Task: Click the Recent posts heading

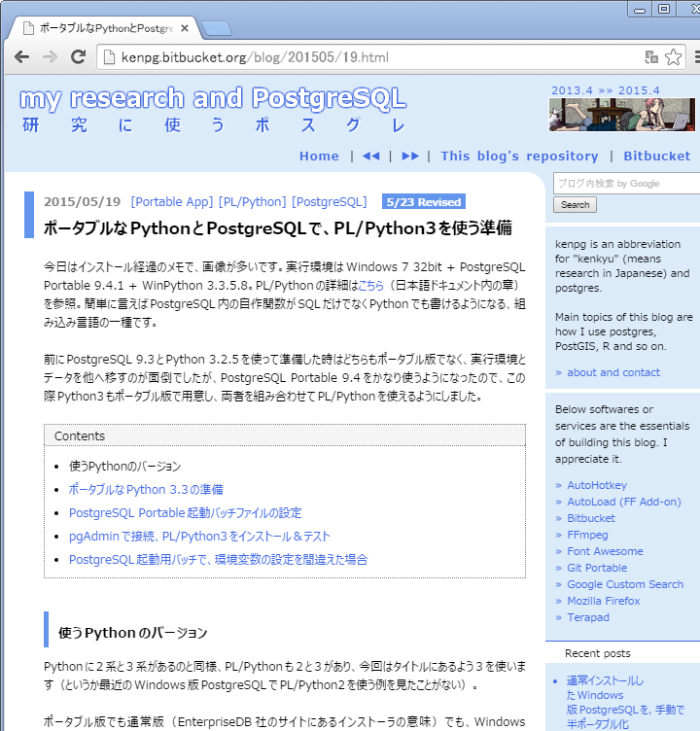Action: click(x=597, y=653)
